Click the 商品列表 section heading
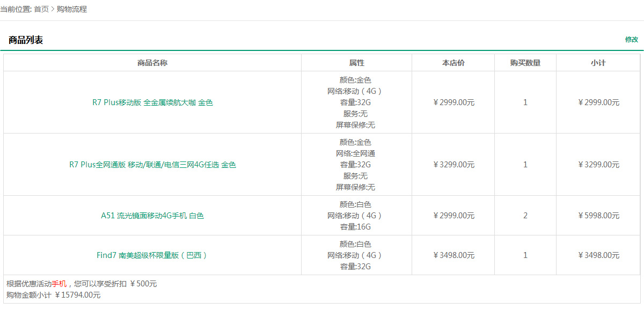This screenshot has height=310, width=644. [26, 40]
